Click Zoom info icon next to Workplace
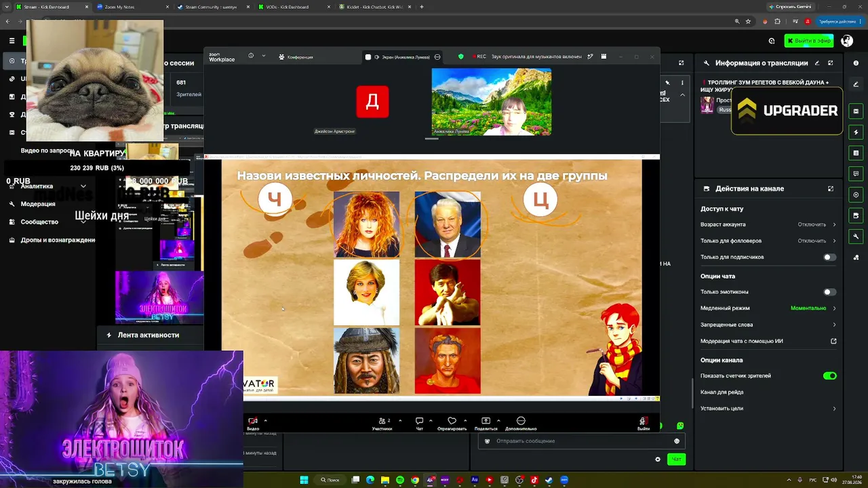868x488 pixels. [251, 56]
